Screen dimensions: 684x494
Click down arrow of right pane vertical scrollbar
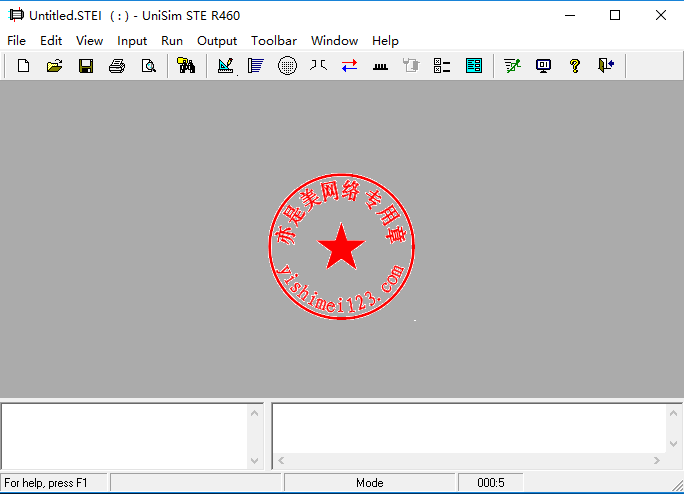coord(673,444)
